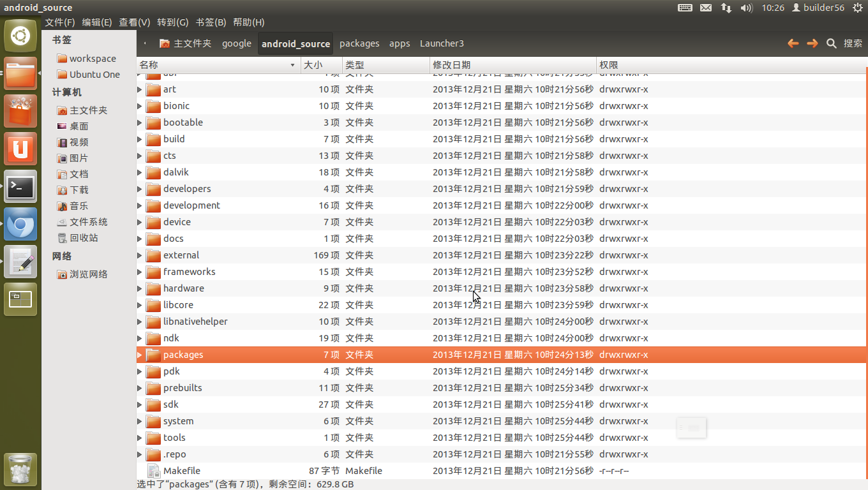Launch Chromium browser from the dock
Viewport: 868px width, 490px height.
pyautogui.click(x=20, y=224)
